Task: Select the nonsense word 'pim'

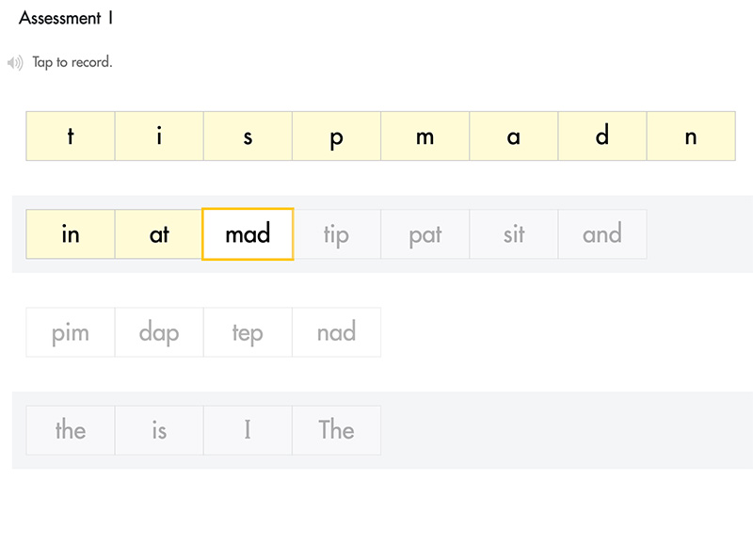Action: [71, 332]
